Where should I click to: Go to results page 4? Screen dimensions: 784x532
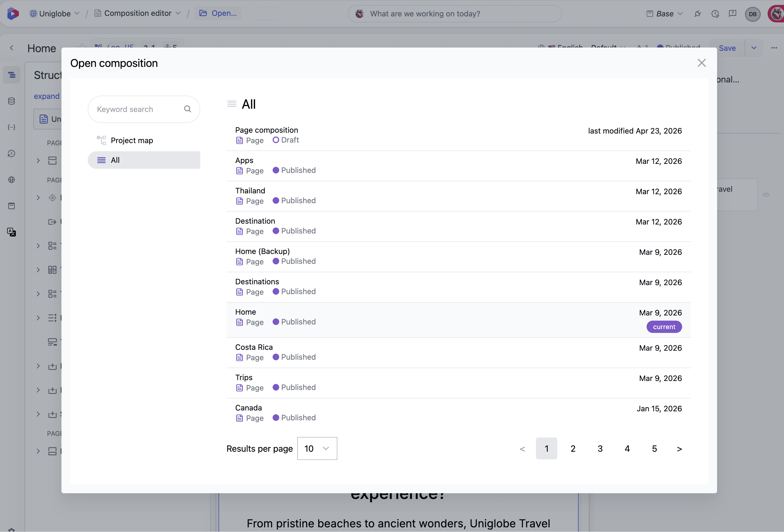(x=627, y=448)
